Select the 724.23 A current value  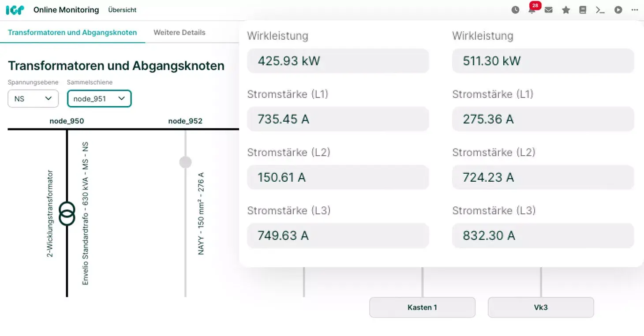pyautogui.click(x=543, y=177)
